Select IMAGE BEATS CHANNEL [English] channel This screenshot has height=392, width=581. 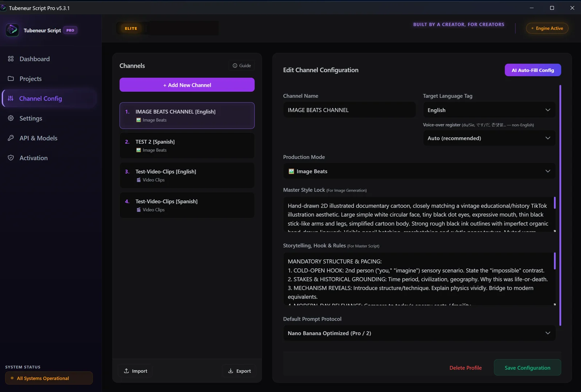[187, 115]
